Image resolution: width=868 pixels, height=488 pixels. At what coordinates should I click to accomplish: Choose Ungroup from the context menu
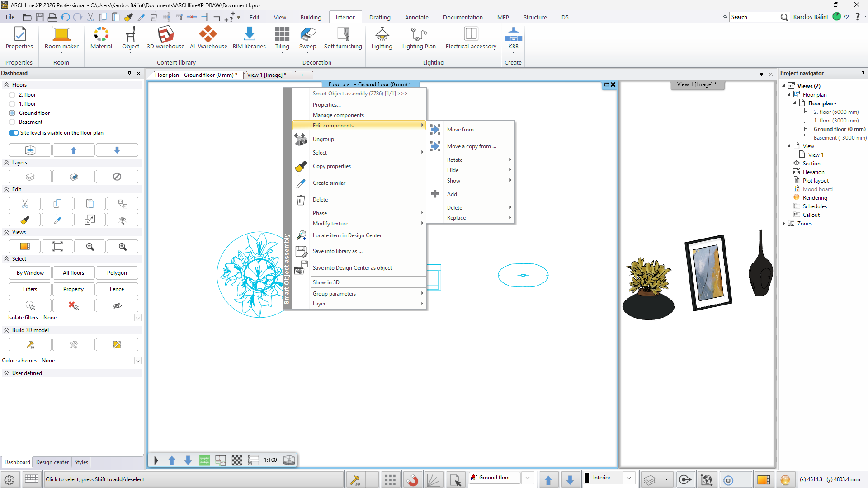323,139
